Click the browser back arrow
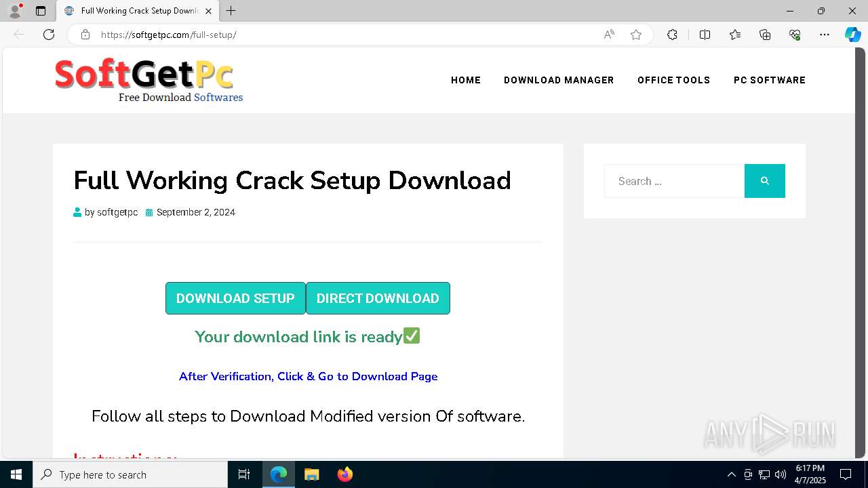Image resolution: width=868 pixels, height=488 pixels. coord(19,35)
